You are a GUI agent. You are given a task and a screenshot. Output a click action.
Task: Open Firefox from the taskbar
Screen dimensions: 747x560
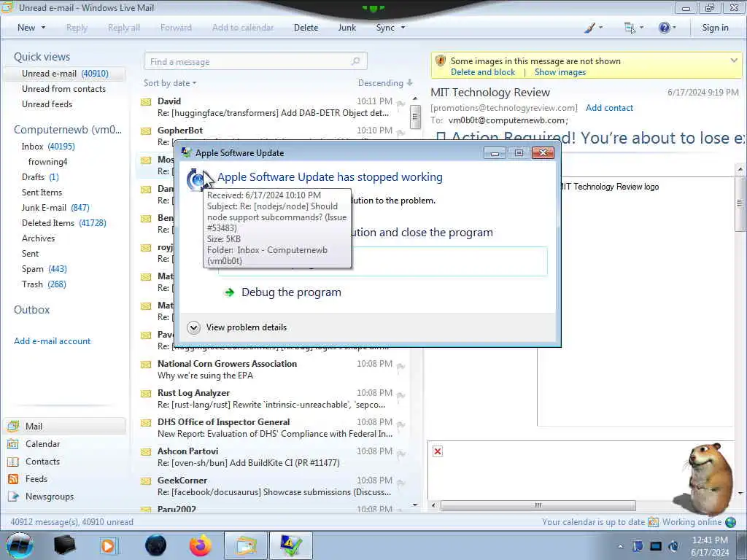coord(200,545)
